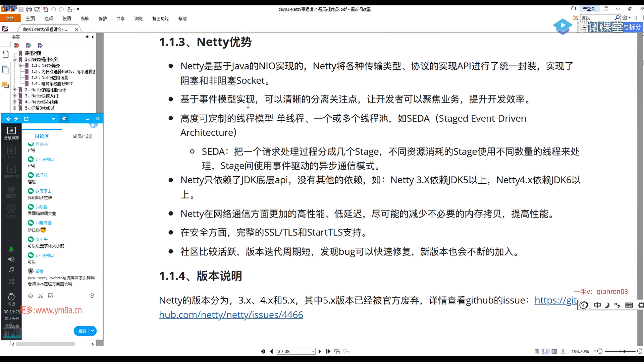Click the scissors screenshot icon in chat
The image size is (644, 362).
click(41, 296)
